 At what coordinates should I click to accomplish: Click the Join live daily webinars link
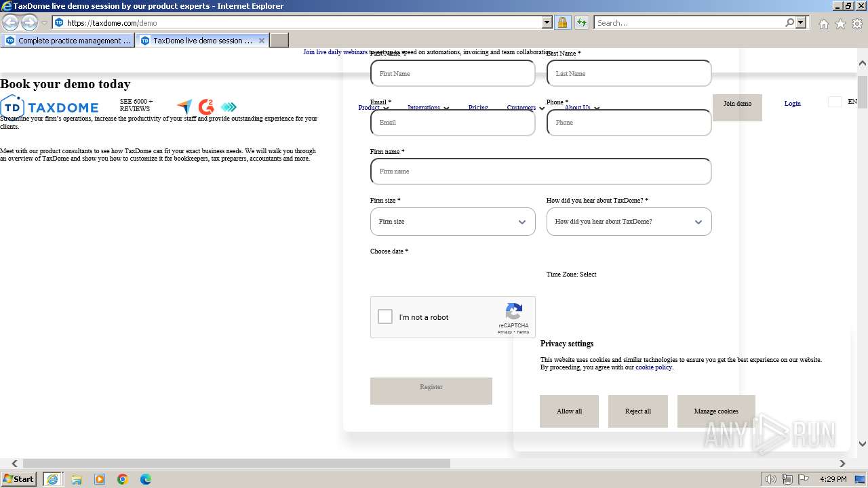pyautogui.click(x=335, y=52)
